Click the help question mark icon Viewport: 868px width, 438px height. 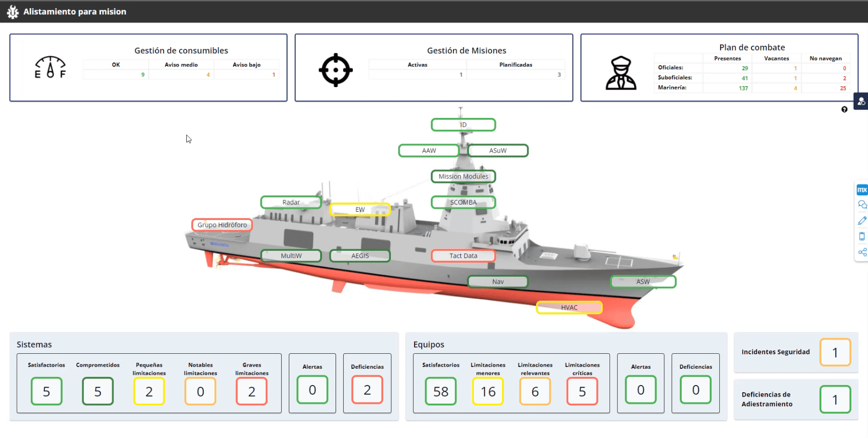(844, 110)
